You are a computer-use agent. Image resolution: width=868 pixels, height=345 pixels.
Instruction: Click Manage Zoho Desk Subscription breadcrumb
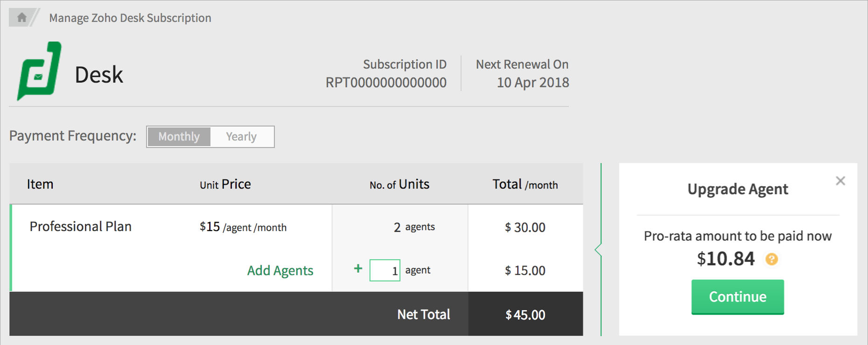(130, 18)
